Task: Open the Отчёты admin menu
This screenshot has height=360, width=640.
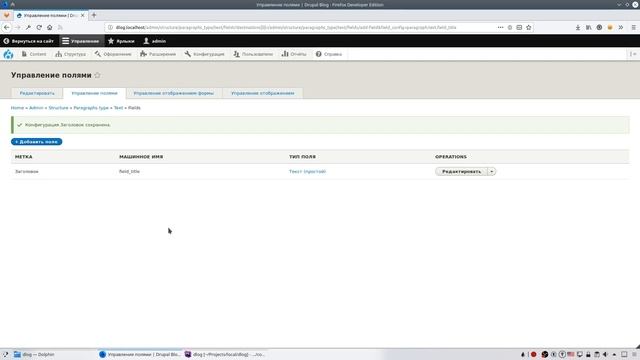Action: [294, 54]
